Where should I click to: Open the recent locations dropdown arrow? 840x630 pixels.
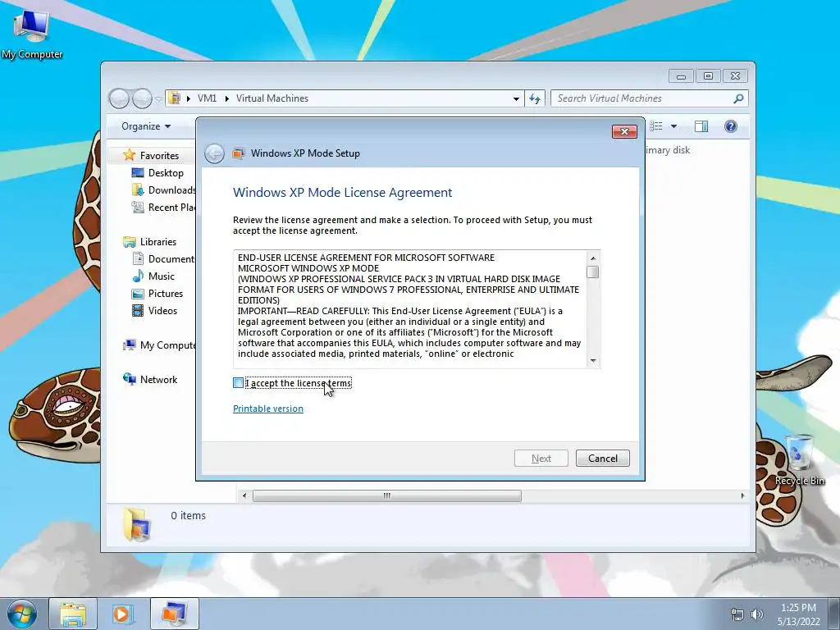(158, 98)
